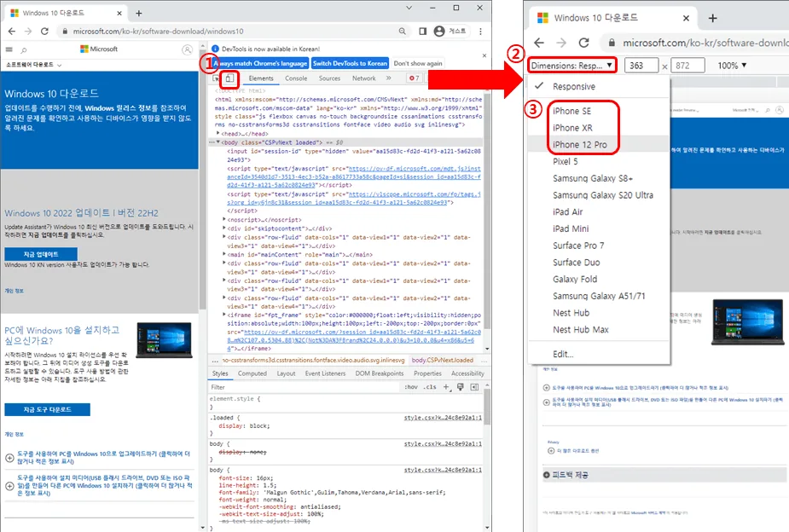Go forward in the right Chrome window
789x532 pixels.
click(561, 43)
